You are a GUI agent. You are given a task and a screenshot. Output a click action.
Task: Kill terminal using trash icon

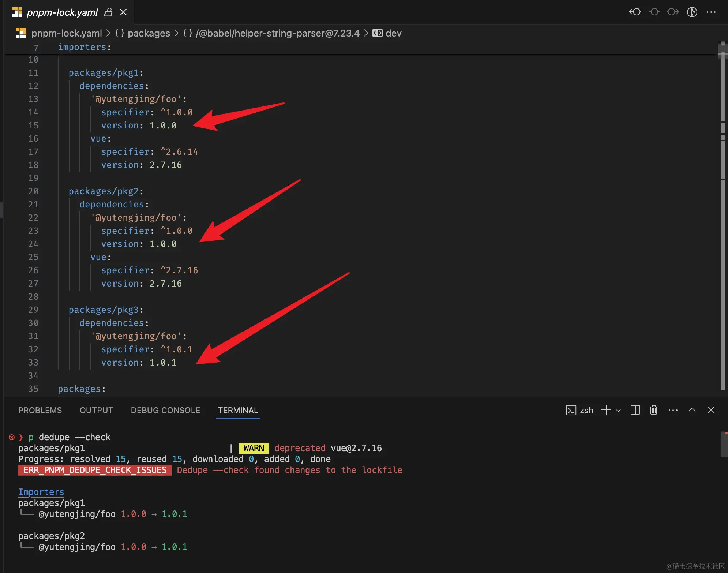(x=654, y=410)
